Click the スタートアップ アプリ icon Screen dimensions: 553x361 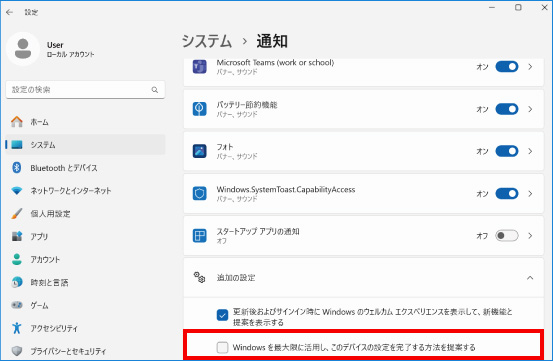coord(200,235)
